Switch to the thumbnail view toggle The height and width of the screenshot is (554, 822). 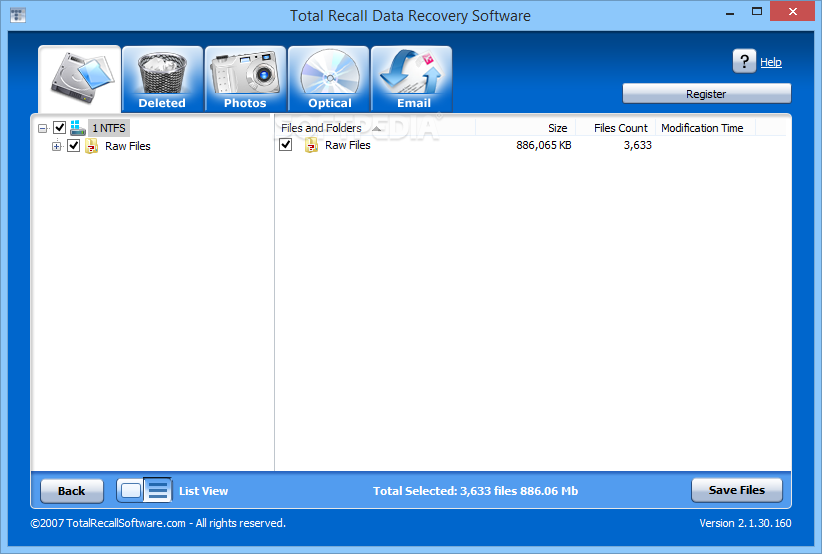coord(131,491)
